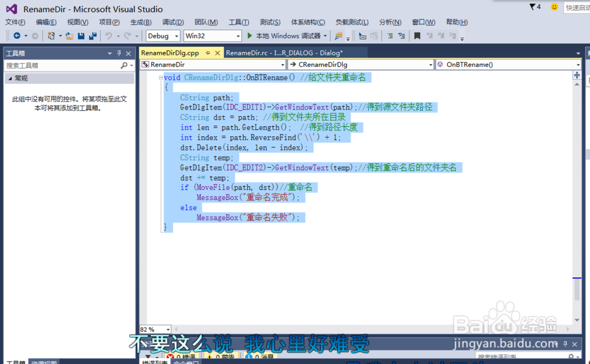590x364 pixels.
Task: Open the 工具(T) menu
Action: (238, 22)
